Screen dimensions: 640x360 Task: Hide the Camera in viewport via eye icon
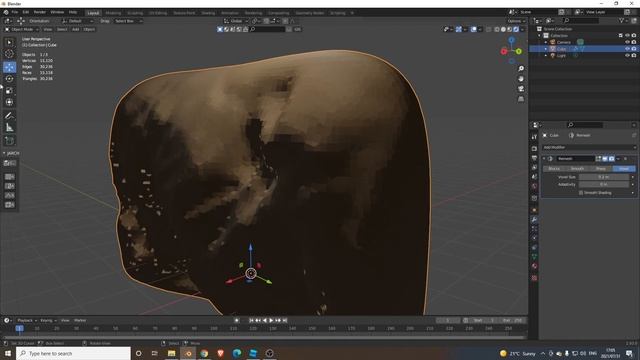pos(627,42)
